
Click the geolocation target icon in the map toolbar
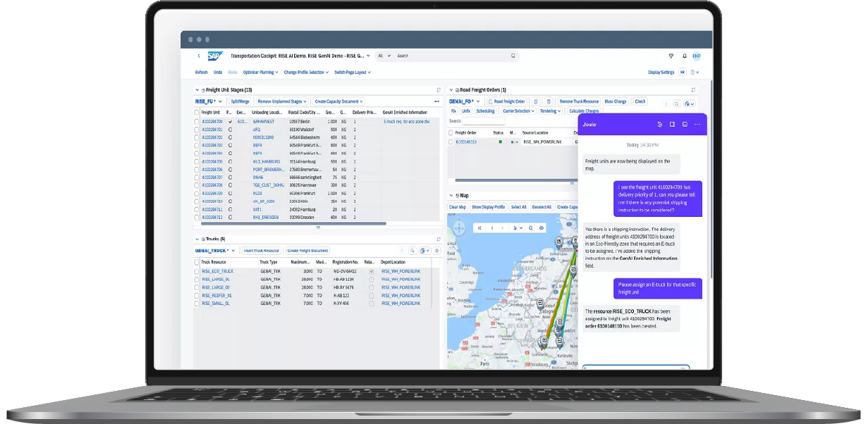(x=541, y=227)
